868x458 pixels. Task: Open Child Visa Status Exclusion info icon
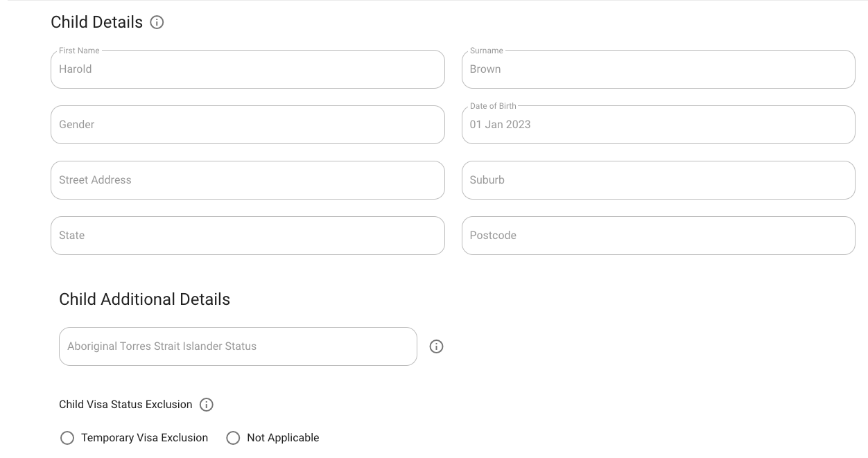(x=206, y=405)
